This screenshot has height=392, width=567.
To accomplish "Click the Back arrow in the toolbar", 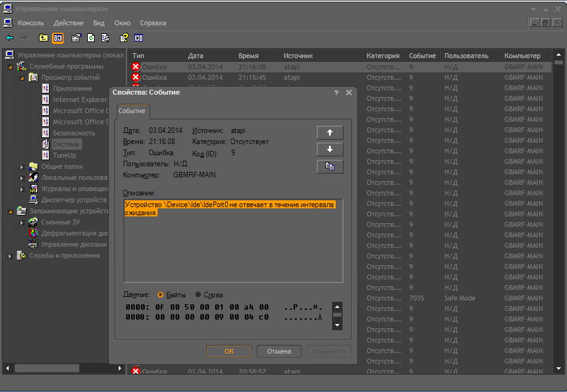I will (10, 38).
